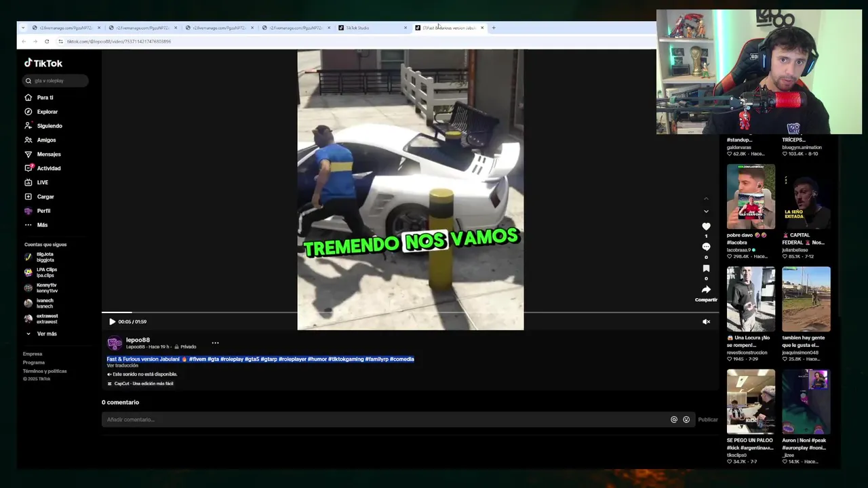Click the Publicar comment button

708,420
